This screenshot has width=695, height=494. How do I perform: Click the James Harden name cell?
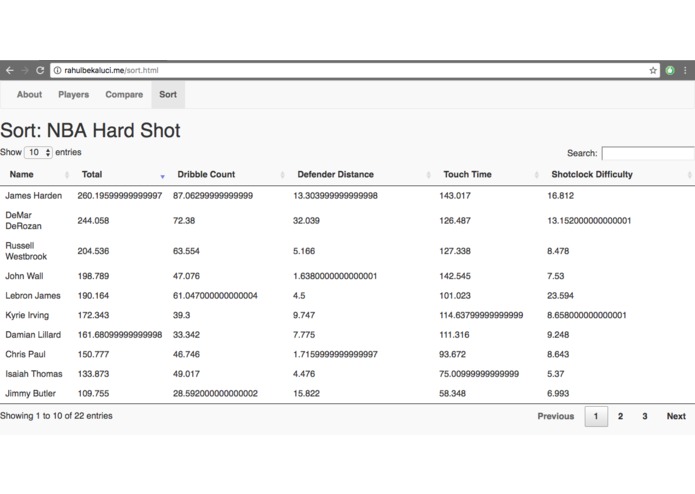(34, 196)
